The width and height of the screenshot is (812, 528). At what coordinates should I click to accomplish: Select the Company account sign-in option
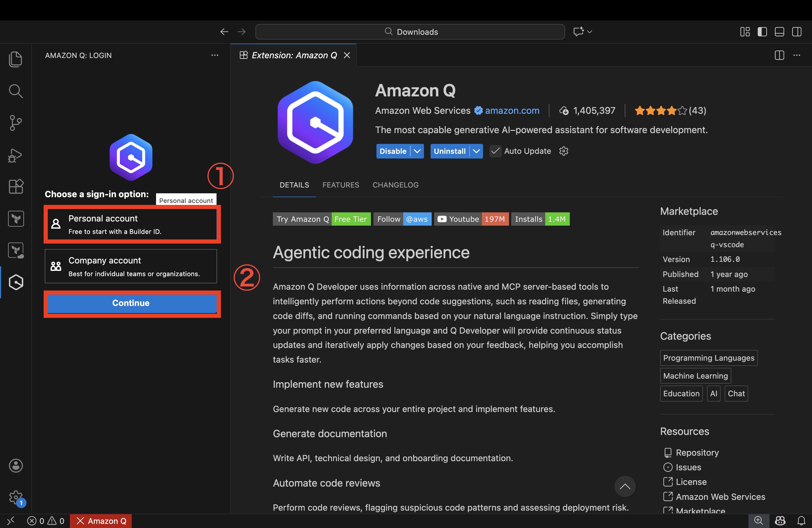(131, 266)
